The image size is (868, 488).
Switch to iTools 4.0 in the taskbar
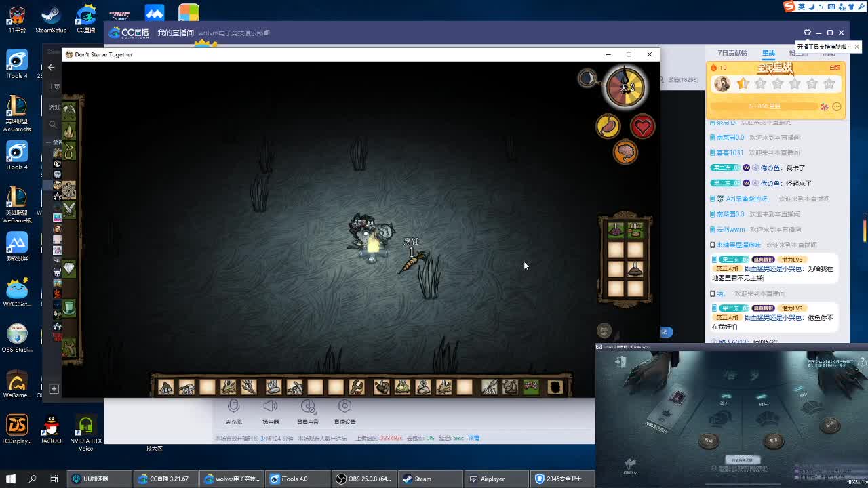pos(298,479)
